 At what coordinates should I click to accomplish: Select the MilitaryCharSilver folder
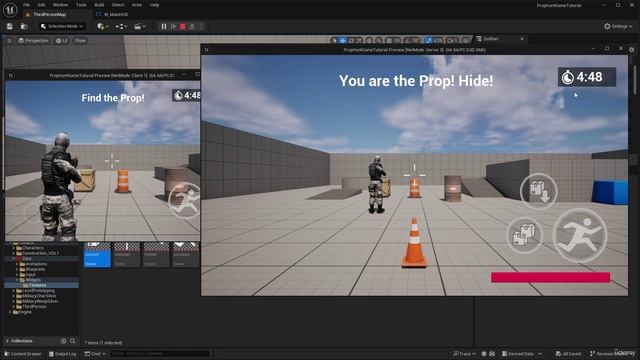coord(37,296)
